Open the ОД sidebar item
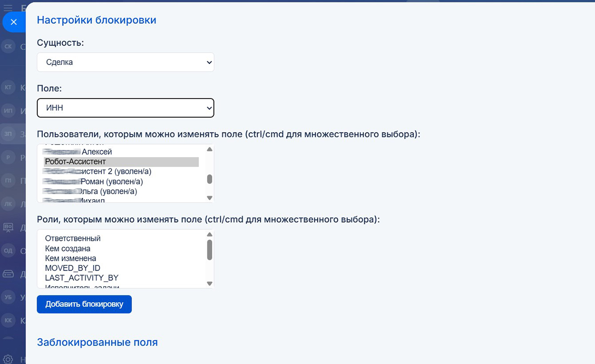This screenshot has width=595, height=364. point(8,251)
